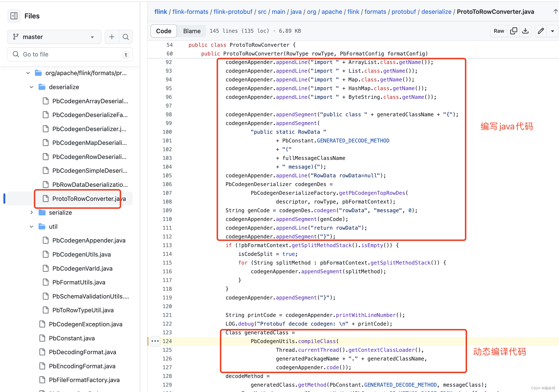Open PbCodegenUtils.java in file tree

click(x=81, y=254)
